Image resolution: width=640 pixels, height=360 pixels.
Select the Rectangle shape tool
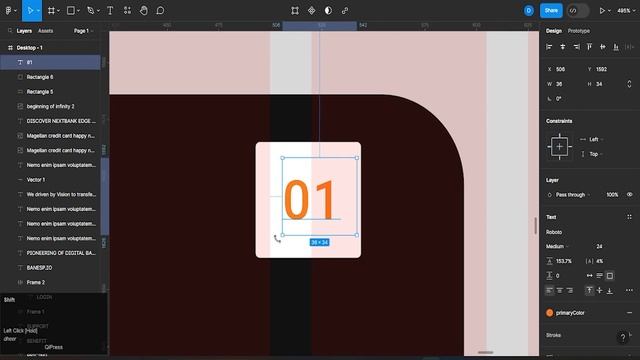(71, 11)
